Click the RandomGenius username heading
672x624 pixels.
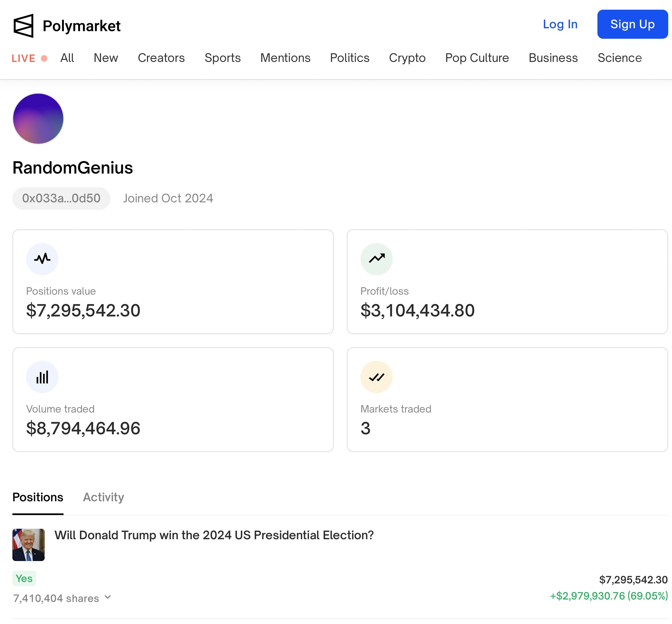[73, 167]
